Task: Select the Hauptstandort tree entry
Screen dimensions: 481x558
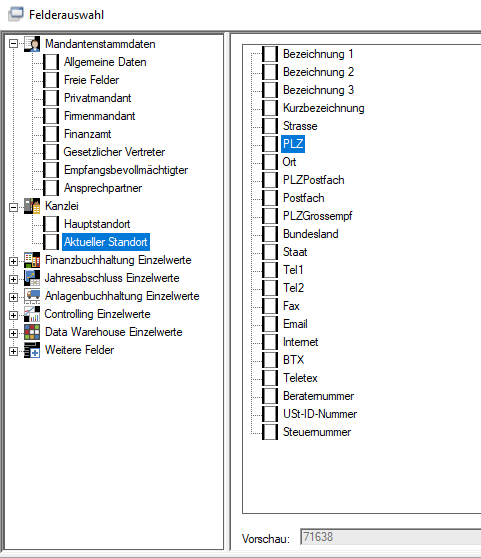Action: [x=97, y=224]
